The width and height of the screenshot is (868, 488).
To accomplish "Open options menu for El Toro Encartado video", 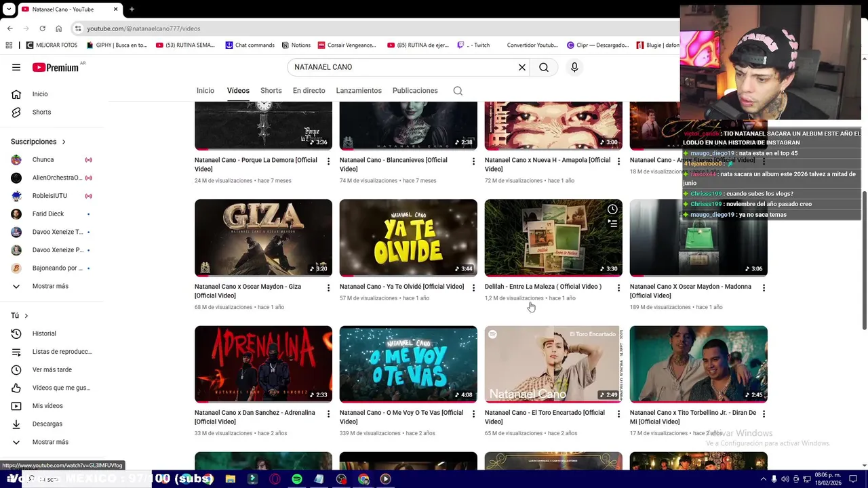I will tap(618, 414).
